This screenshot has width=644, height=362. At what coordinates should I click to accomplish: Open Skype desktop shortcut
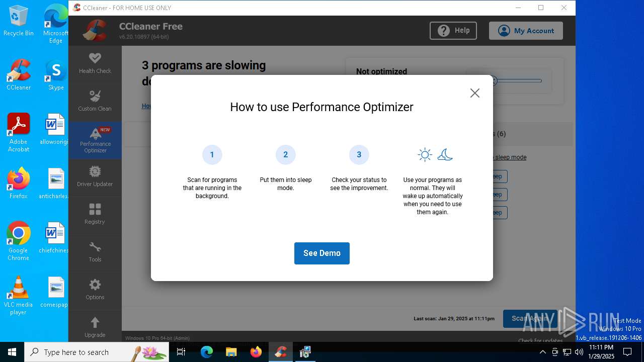click(x=56, y=75)
